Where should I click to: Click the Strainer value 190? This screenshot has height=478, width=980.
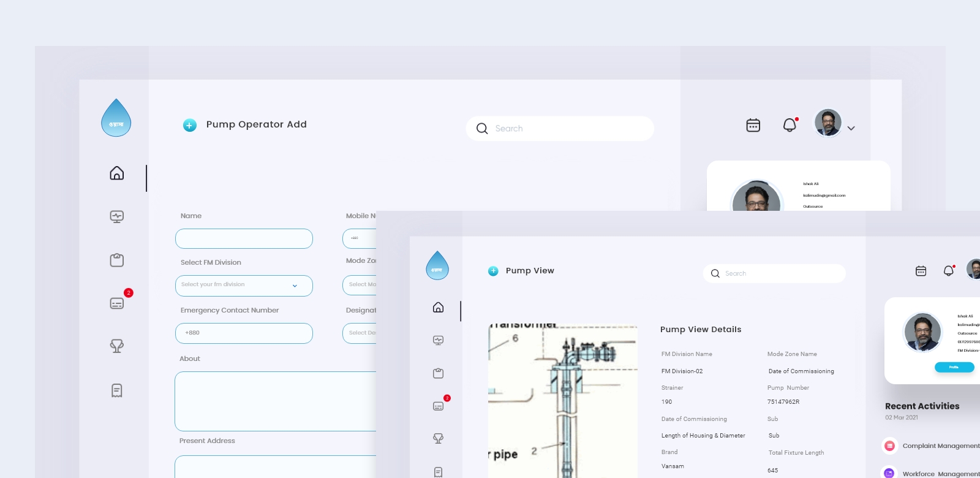666,402
